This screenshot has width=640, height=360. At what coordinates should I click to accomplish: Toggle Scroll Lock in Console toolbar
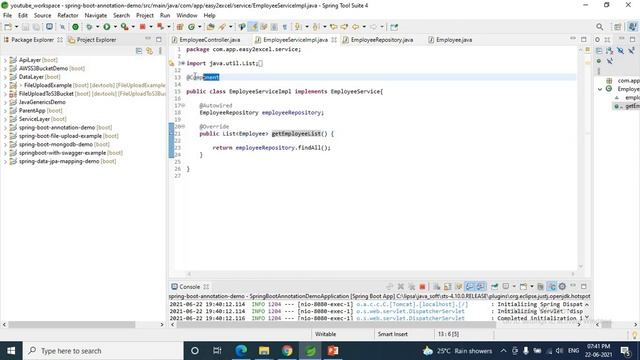pos(447,287)
